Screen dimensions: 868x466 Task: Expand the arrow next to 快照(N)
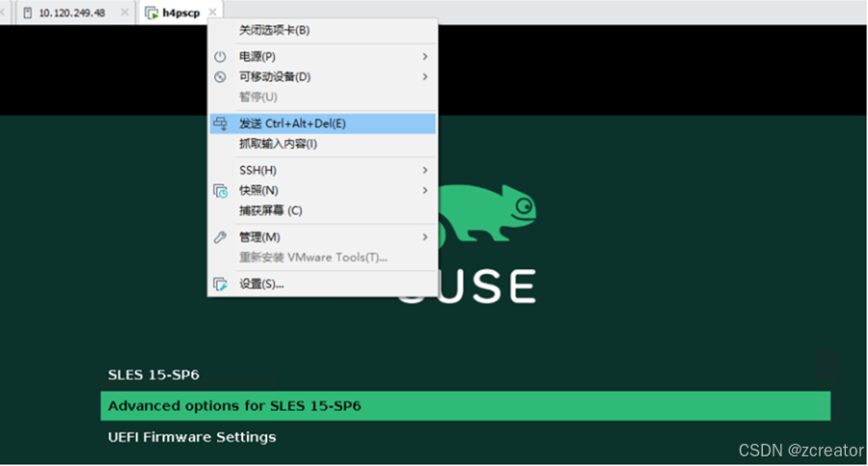click(x=425, y=191)
